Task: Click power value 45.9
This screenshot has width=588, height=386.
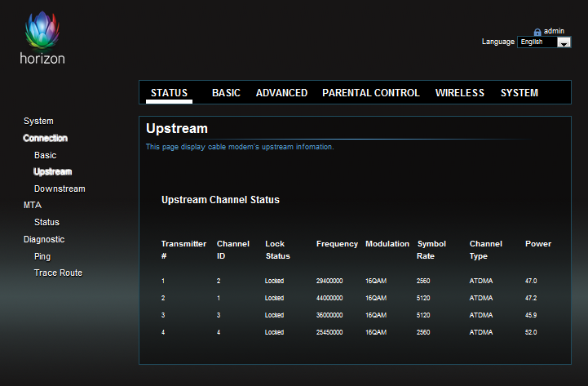Action: (531, 315)
